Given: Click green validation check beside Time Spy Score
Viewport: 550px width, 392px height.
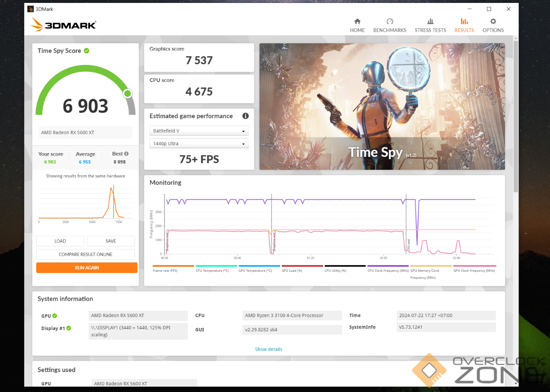Looking at the screenshot, I should tap(87, 51).
